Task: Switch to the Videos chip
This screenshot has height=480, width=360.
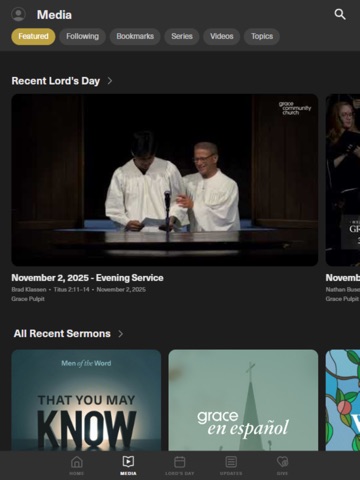Action: (x=222, y=36)
